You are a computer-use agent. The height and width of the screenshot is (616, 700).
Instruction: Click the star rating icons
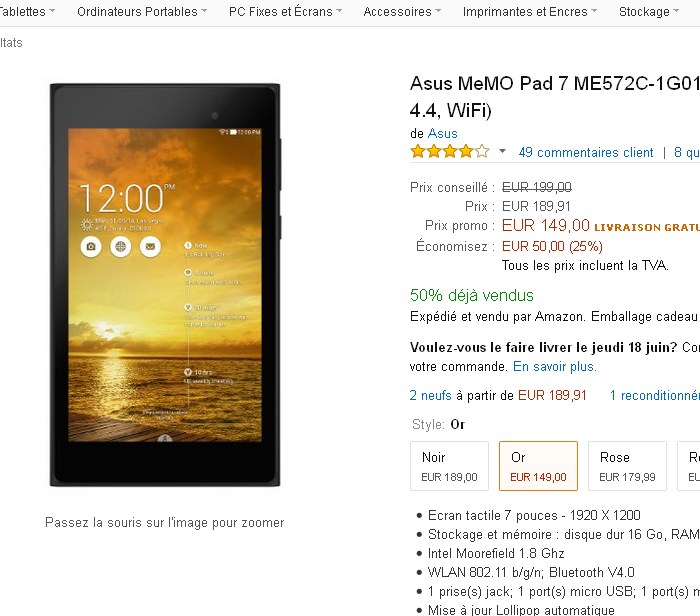click(x=449, y=152)
